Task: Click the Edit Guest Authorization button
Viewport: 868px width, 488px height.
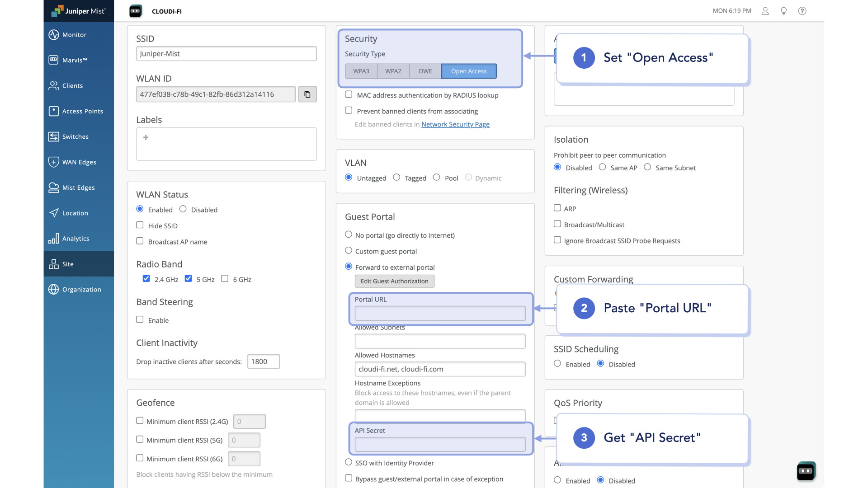Action: 394,281
